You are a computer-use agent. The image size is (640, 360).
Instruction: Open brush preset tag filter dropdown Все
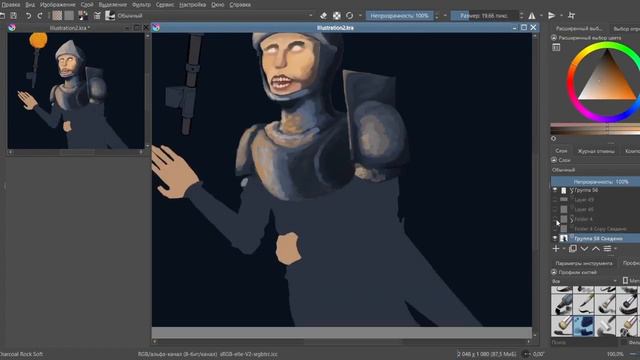tap(584, 281)
